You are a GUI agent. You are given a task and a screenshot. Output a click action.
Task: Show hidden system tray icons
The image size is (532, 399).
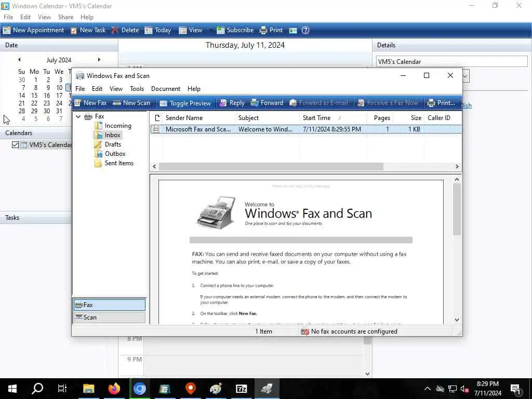pos(428,389)
